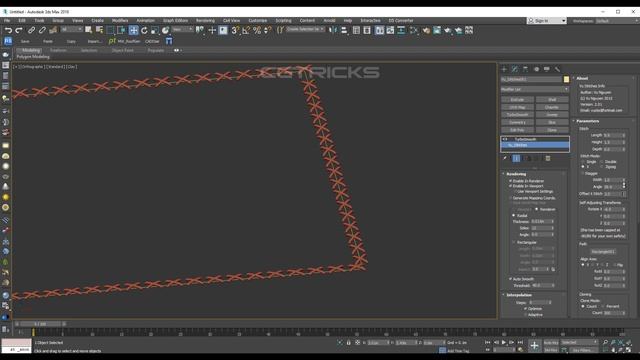This screenshot has width=640, height=360.
Task: Click the time slider handle
Action: (x=40, y=324)
